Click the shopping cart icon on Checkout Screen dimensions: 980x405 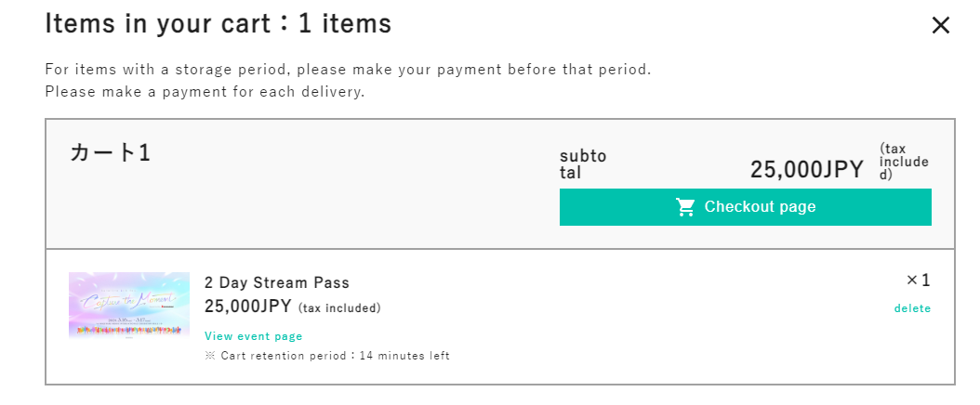686,207
